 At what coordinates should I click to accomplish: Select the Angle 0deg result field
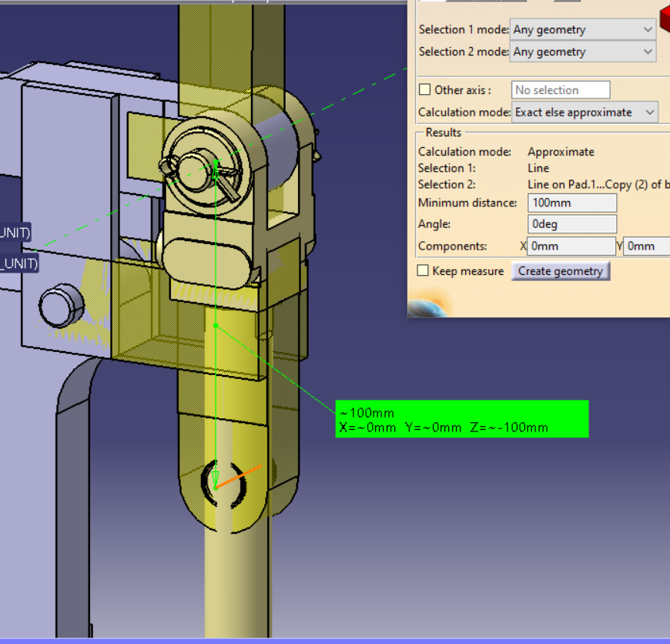tap(571, 223)
